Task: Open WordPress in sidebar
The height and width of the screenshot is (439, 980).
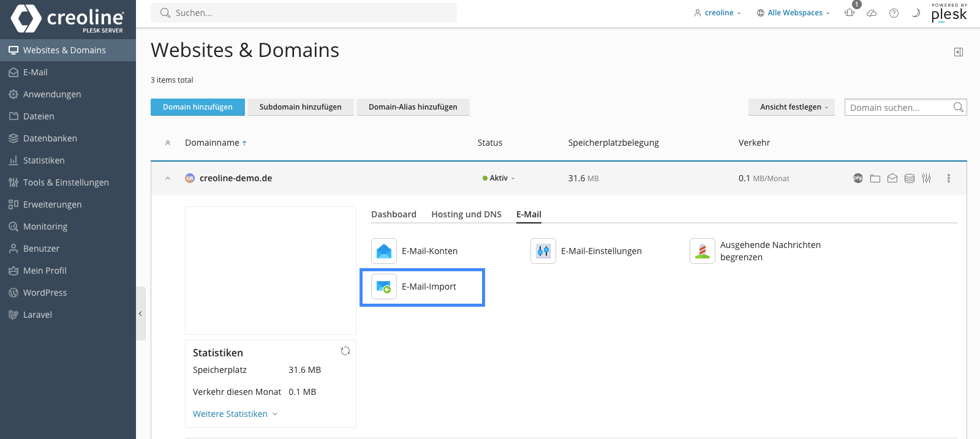Action: click(68, 293)
